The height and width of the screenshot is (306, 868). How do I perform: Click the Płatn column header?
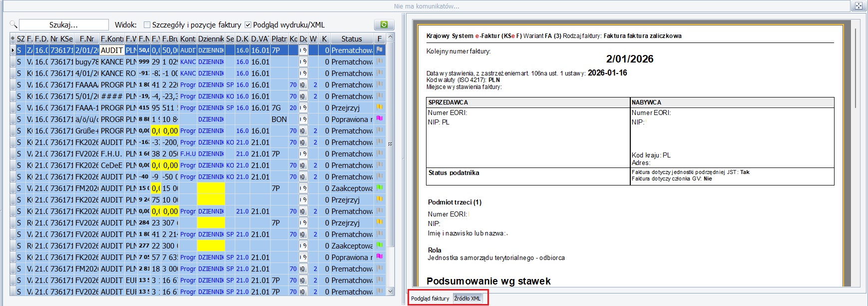click(279, 38)
